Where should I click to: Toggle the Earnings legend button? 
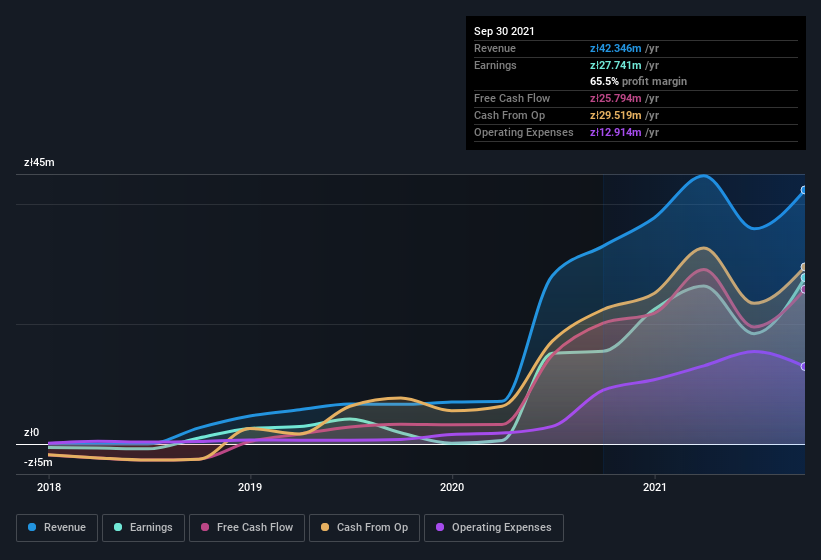pyautogui.click(x=143, y=528)
